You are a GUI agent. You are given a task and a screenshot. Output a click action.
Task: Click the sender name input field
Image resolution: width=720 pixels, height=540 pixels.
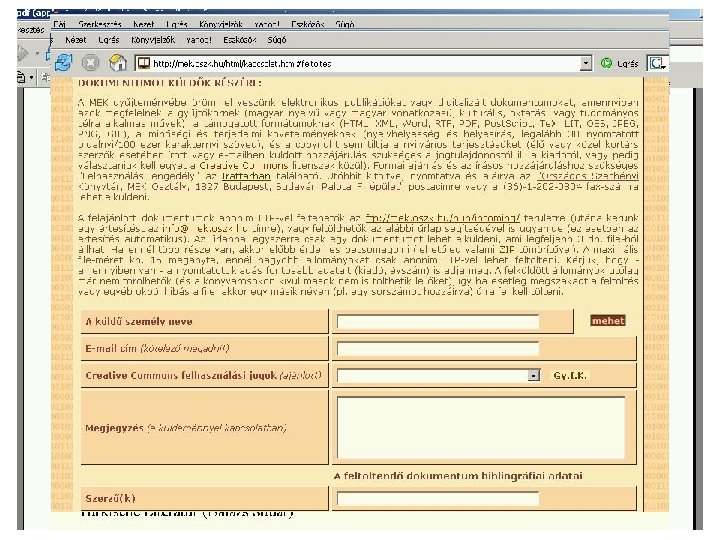(438, 321)
